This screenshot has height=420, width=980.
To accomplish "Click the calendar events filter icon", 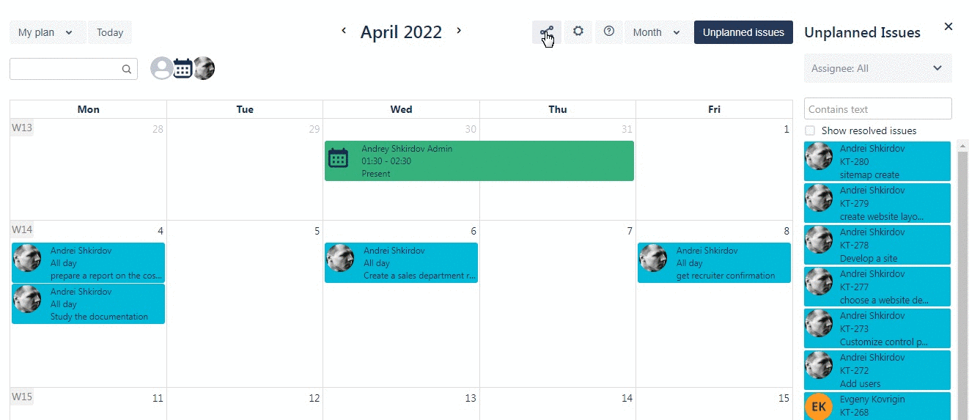I will pyautogui.click(x=183, y=68).
